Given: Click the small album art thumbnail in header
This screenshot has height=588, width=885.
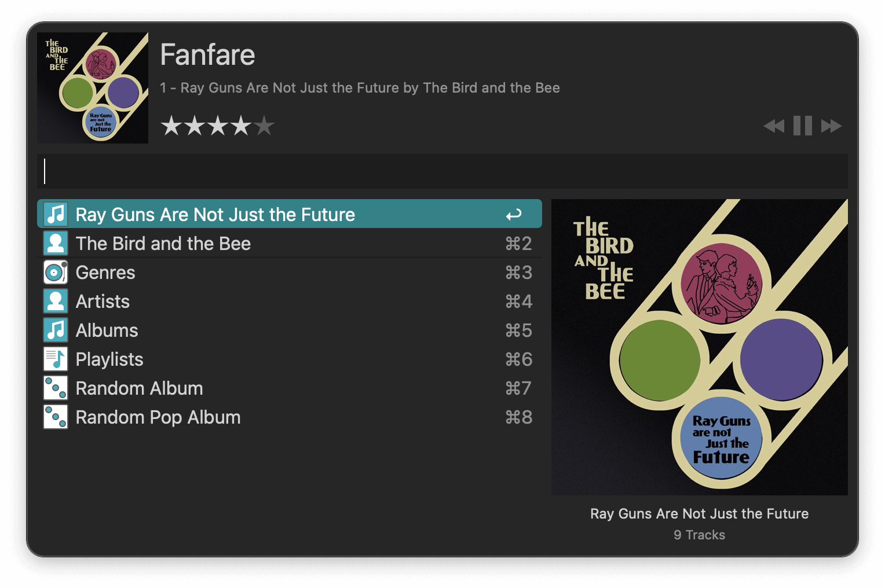Looking at the screenshot, I should tap(93, 88).
